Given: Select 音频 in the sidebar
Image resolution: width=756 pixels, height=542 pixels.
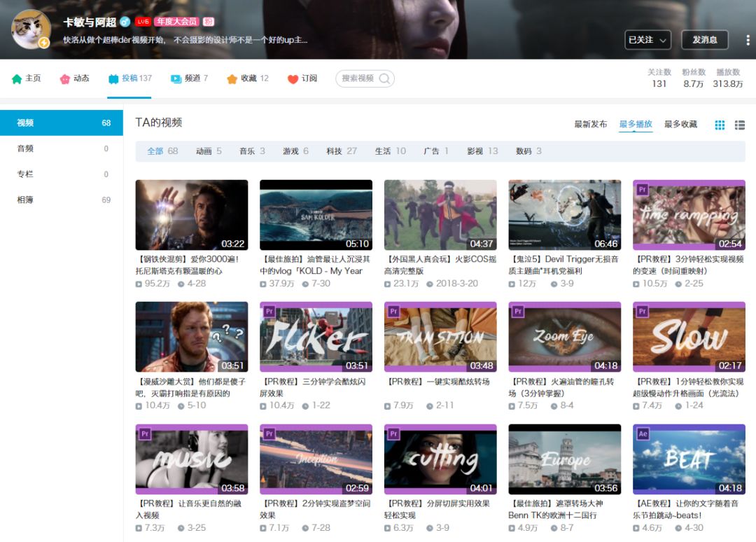Looking at the screenshot, I should (x=62, y=148).
